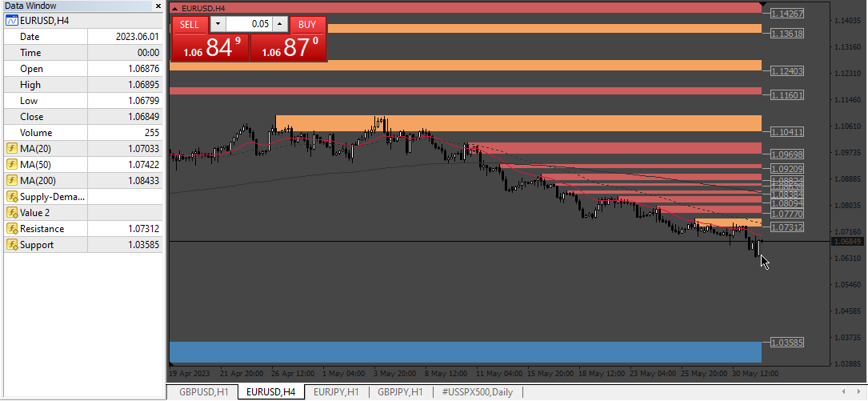Screen dimensions: 868x401
Task: Open the EURJPY,H1 chart tab
Action: click(x=337, y=392)
